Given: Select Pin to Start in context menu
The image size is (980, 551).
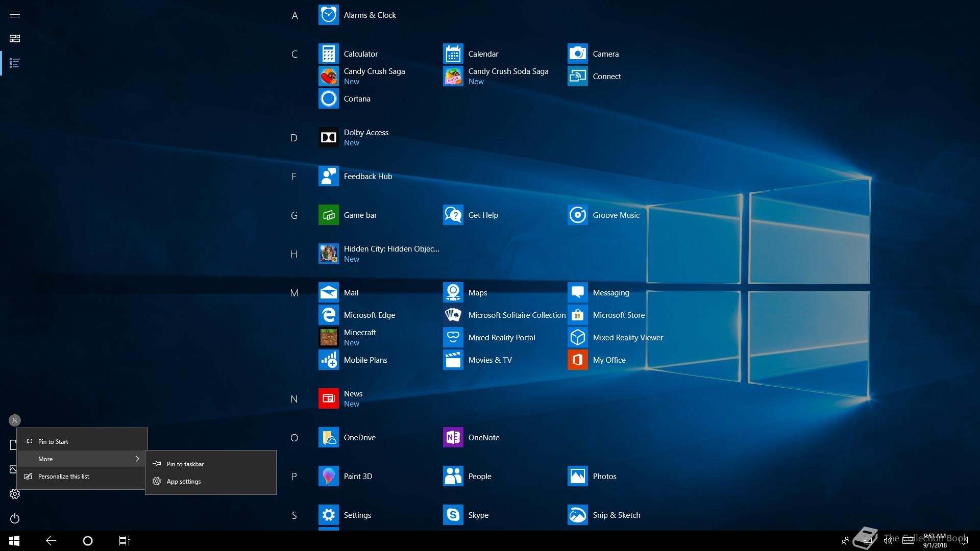Looking at the screenshot, I should click(x=82, y=442).
